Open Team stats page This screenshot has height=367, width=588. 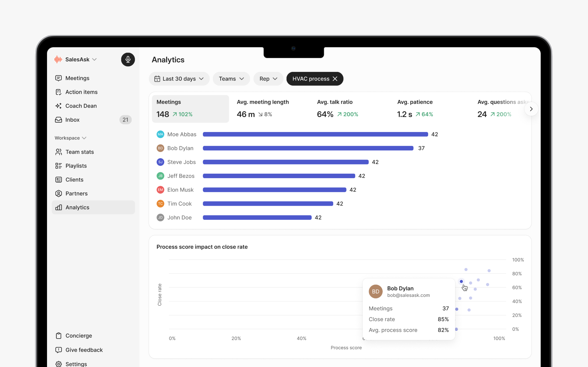tap(79, 152)
